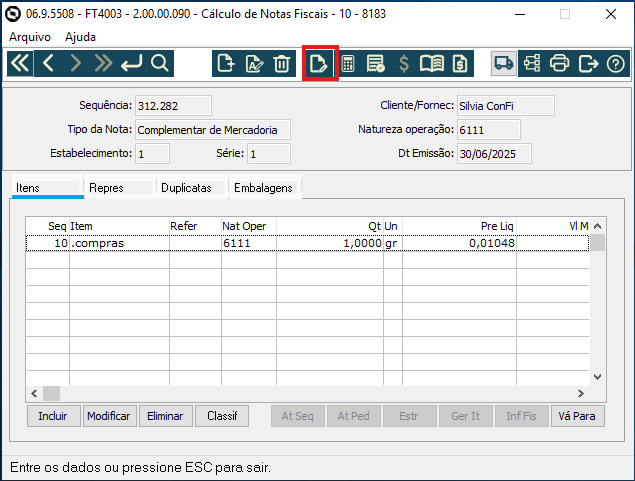This screenshot has width=635, height=481.
Task: Click the Classif button
Action: 222,416
